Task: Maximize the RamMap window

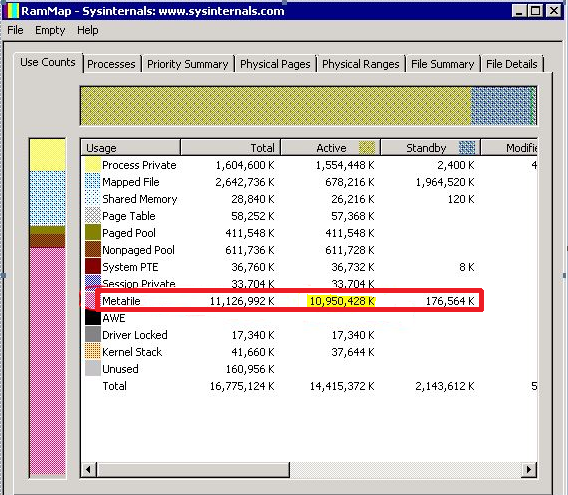Action: click(536, 11)
